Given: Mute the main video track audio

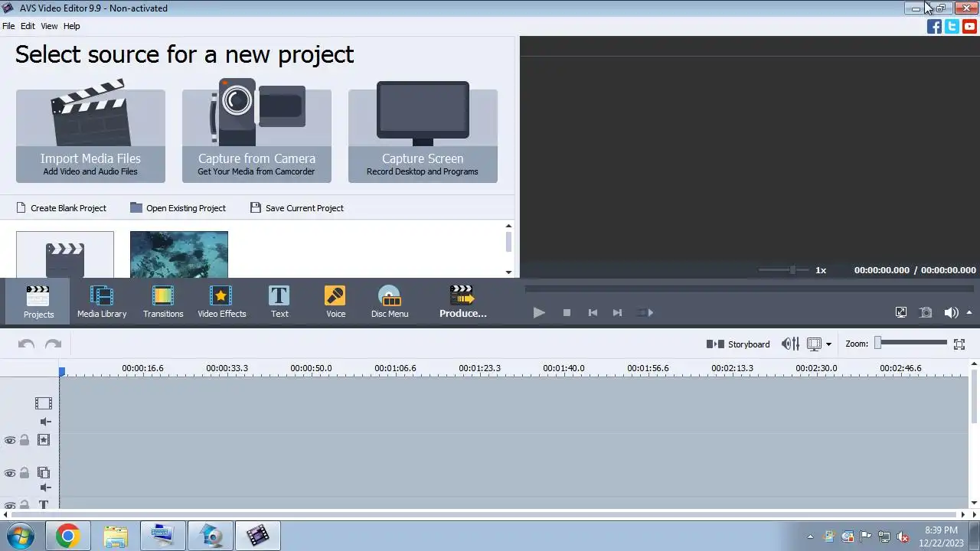Looking at the screenshot, I should (x=45, y=422).
